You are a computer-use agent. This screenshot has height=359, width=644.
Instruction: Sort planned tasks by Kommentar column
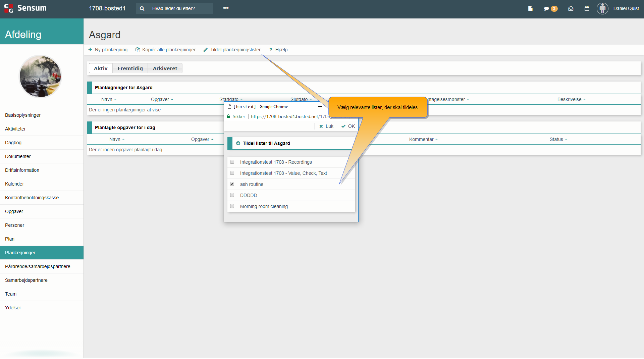pyautogui.click(x=423, y=139)
